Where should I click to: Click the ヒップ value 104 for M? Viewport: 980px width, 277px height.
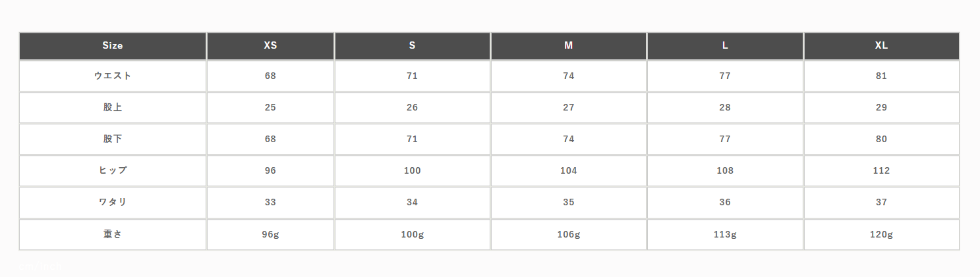[x=568, y=170]
